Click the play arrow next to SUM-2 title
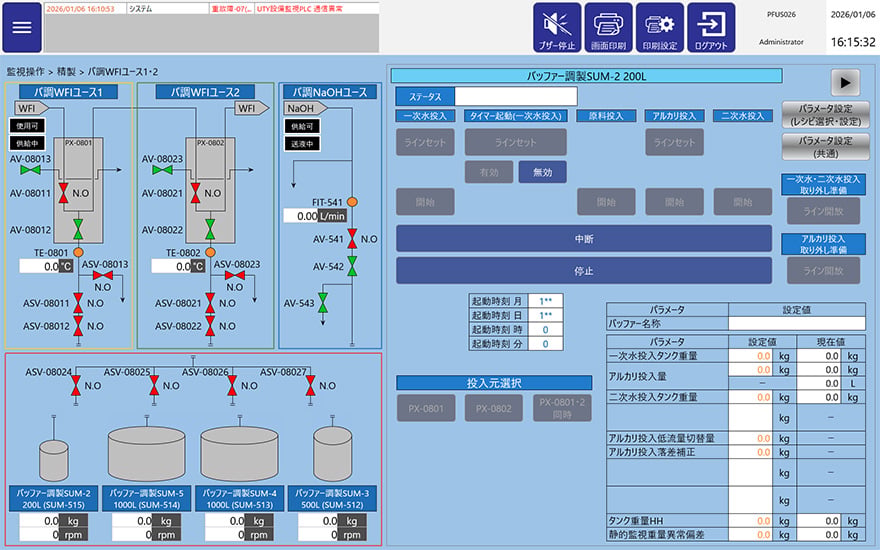 pos(845,83)
